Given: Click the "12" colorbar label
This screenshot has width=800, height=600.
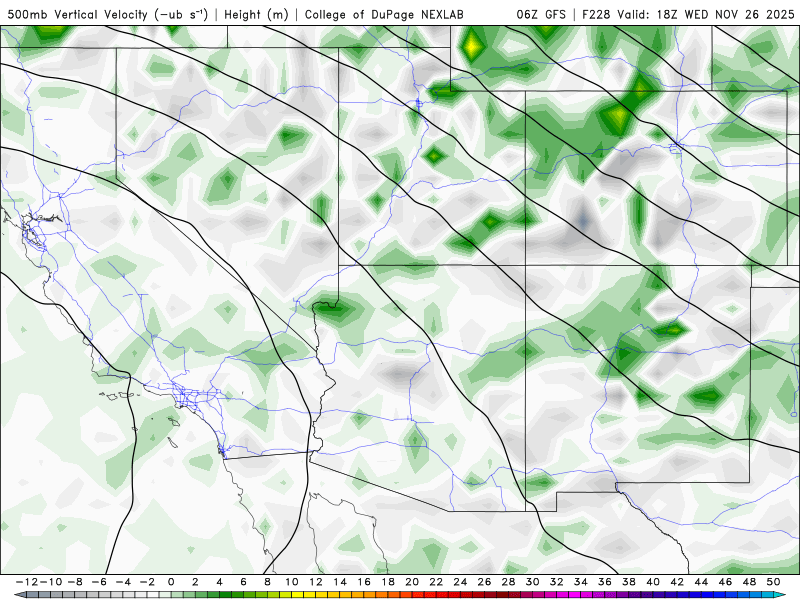Looking at the screenshot, I should pyautogui.click(x=316, y=582).
